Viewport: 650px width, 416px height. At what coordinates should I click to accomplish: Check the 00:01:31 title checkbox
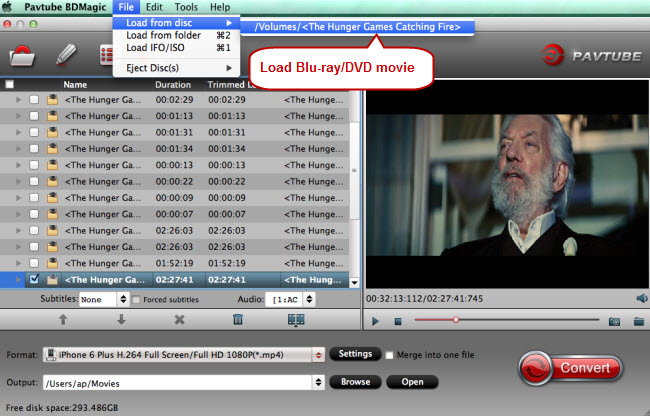click(x=34, y=133)
